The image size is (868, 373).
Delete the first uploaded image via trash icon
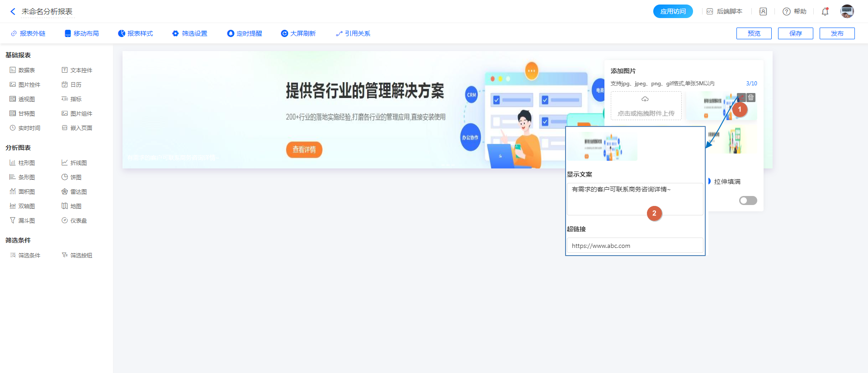[x=751, y=98]
